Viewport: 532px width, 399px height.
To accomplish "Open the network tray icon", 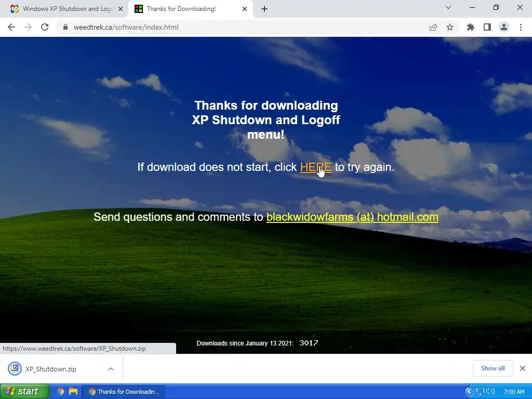I will [x=480, y=392].
